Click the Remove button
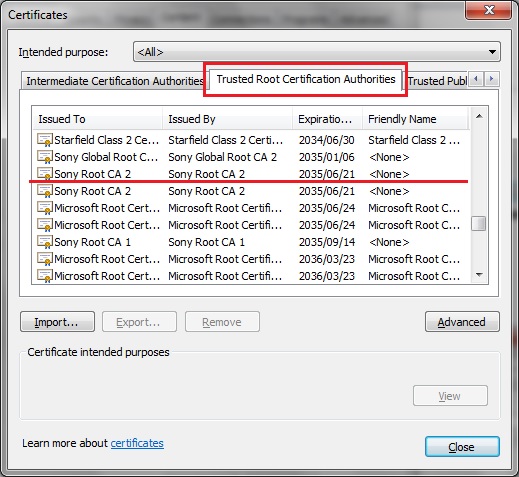Viewport: 519px width, 477px height. (222, 322)
